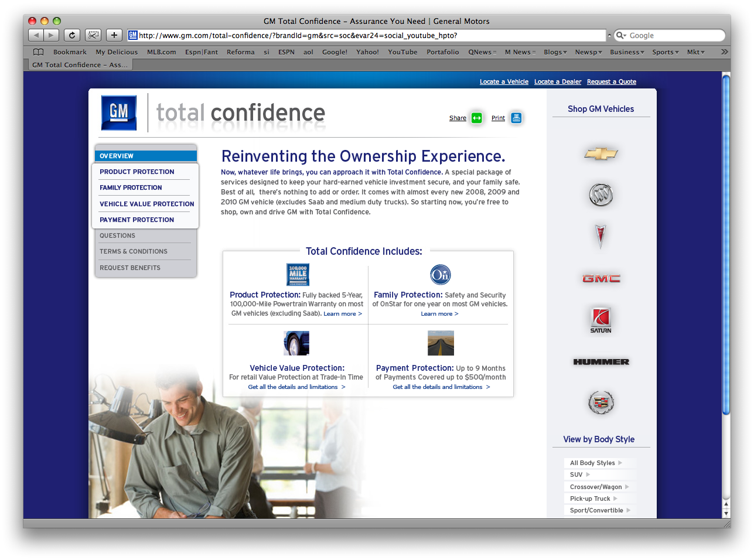754x560 pixels.
Task: Open the YouTube bookmark
Action: pyautogui.click(x=402, y=52)
